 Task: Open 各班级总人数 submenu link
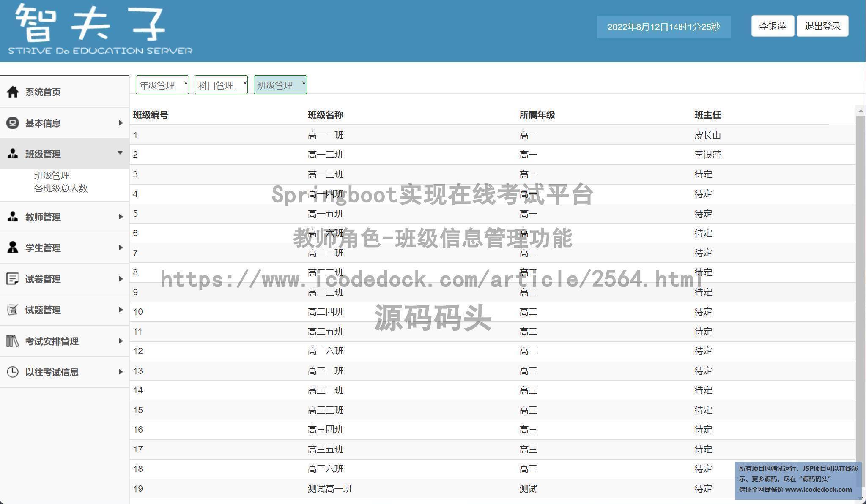[x=60, y=188]
